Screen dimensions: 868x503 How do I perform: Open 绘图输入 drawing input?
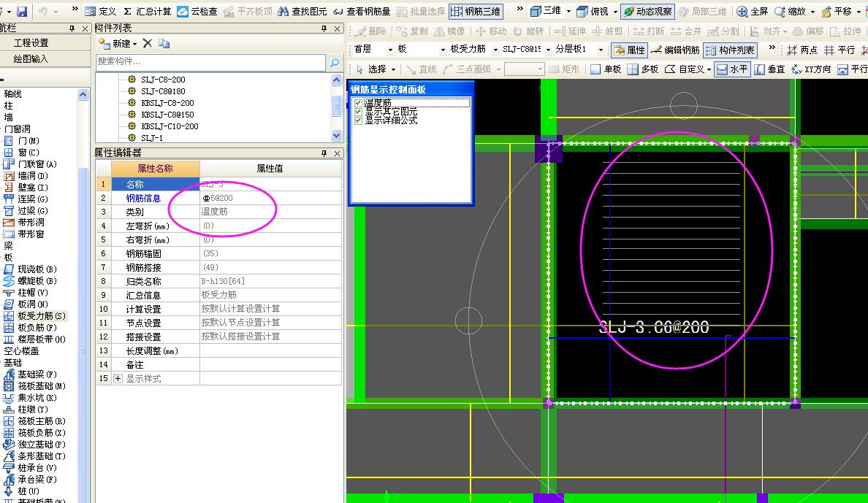[31, 58]
